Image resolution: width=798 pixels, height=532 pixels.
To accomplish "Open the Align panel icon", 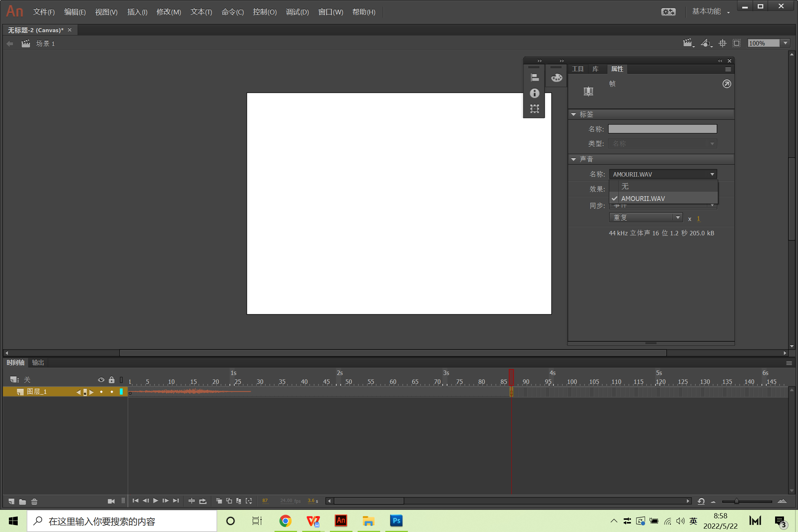I will [x=534, y=78].
